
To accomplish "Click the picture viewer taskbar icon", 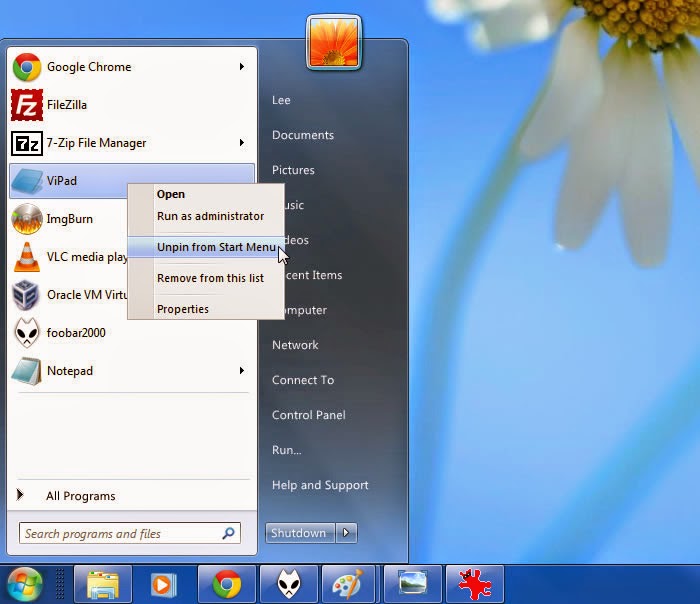I will point(413,584).
